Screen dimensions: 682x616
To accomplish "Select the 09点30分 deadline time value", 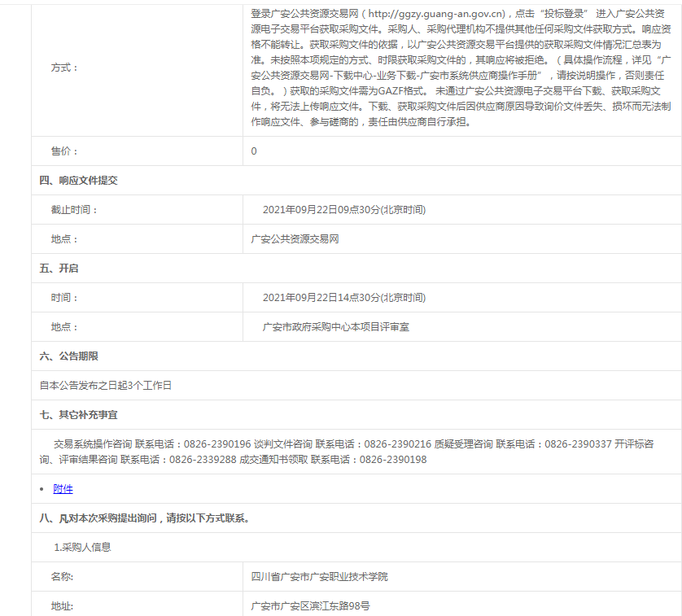I will click(x=343, y=210).
